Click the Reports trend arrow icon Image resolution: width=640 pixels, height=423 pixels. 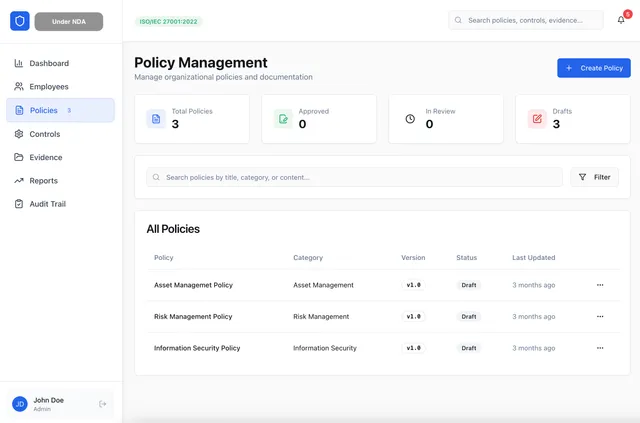[x=19, y=180]
